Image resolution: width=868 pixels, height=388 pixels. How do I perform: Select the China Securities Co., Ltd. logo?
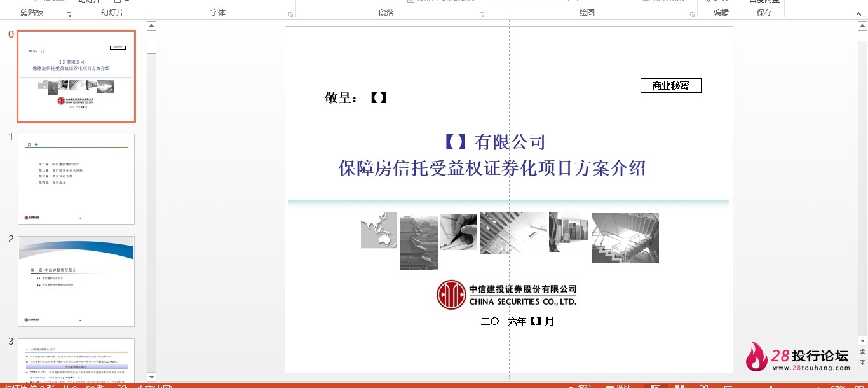click(506, 295)
